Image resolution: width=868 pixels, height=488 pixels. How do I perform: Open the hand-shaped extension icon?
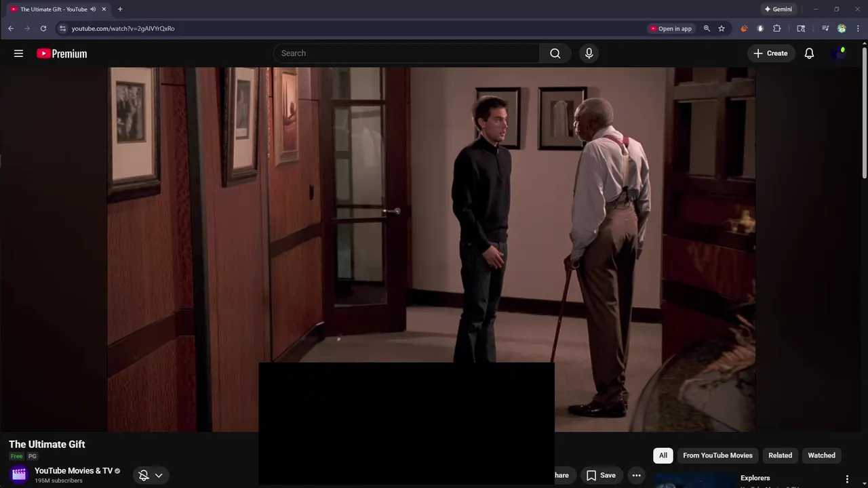pos(760,28)
